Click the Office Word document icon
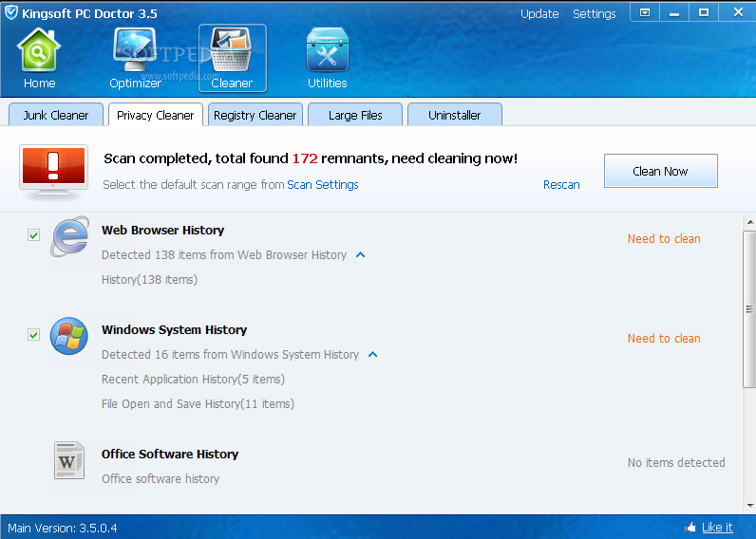The image size is (756, 539). [69, 460]
